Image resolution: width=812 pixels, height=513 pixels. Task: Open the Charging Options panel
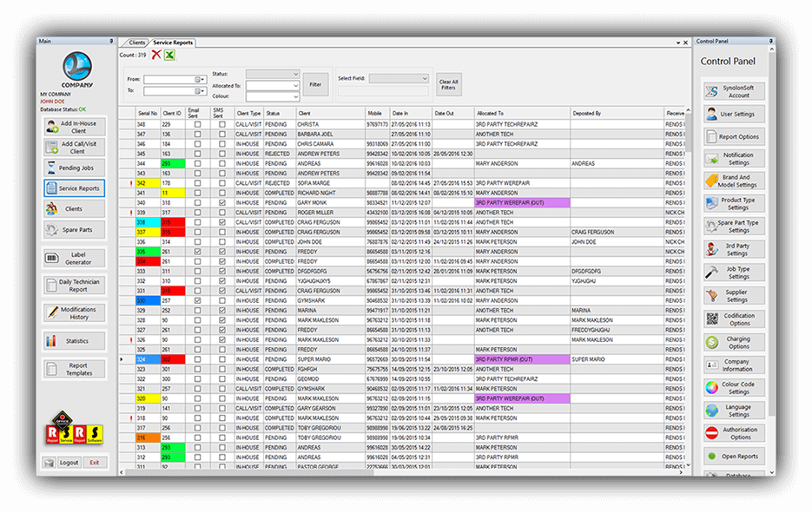(x=734, y=341)
